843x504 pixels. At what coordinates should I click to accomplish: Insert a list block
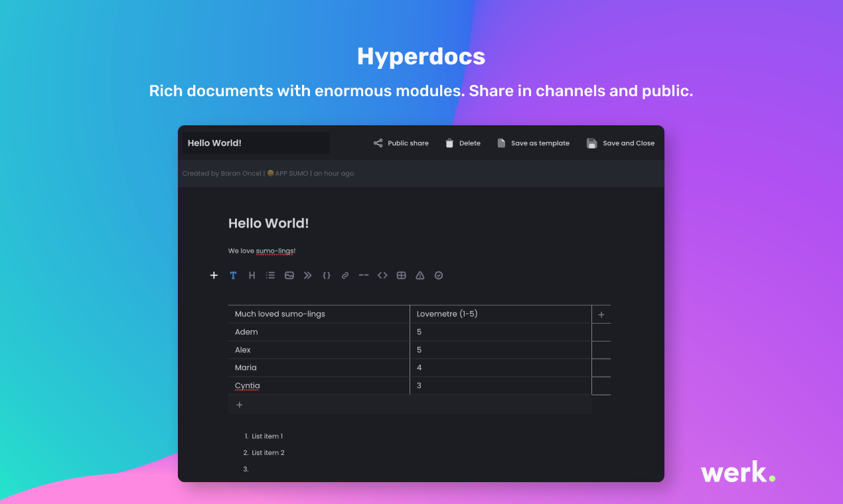(x=270, y=275)
